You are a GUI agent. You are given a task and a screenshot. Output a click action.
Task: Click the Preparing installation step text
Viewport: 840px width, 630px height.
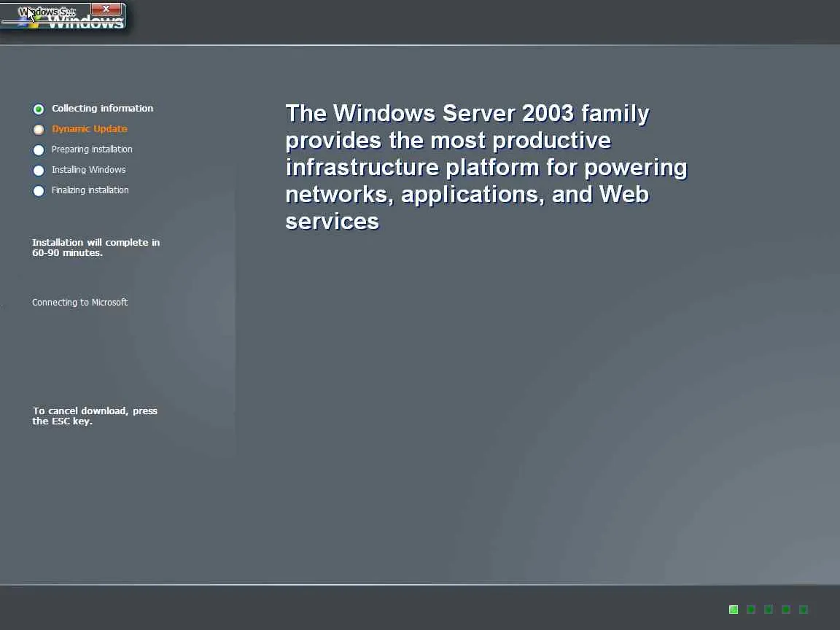tap(92, 149)
